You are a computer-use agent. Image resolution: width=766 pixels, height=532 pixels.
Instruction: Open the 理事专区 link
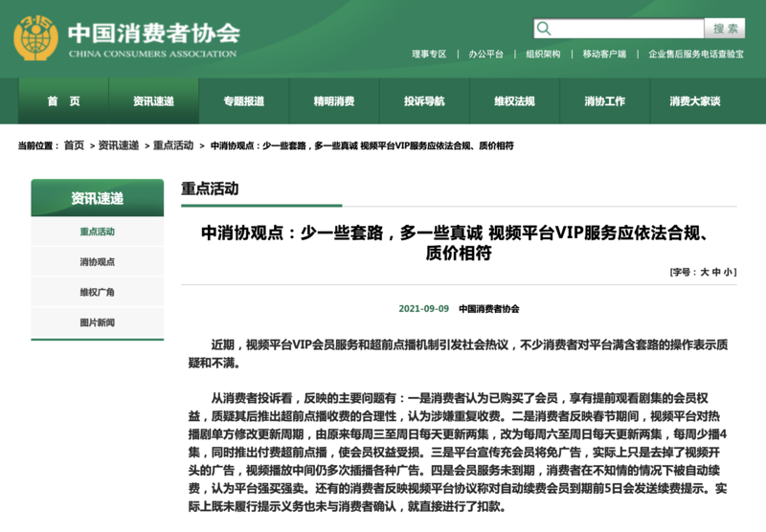click(429, 55)
